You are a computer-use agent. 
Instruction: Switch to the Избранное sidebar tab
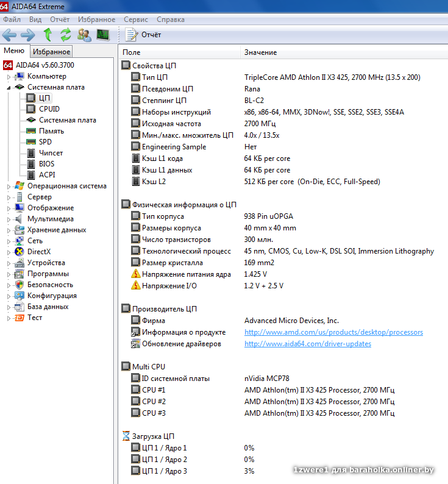click(52, 52)
